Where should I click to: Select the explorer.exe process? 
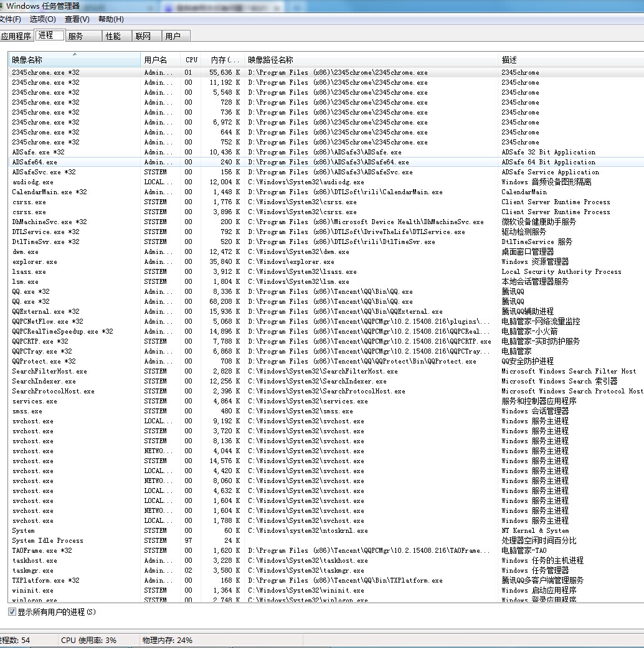coord(326,261)
